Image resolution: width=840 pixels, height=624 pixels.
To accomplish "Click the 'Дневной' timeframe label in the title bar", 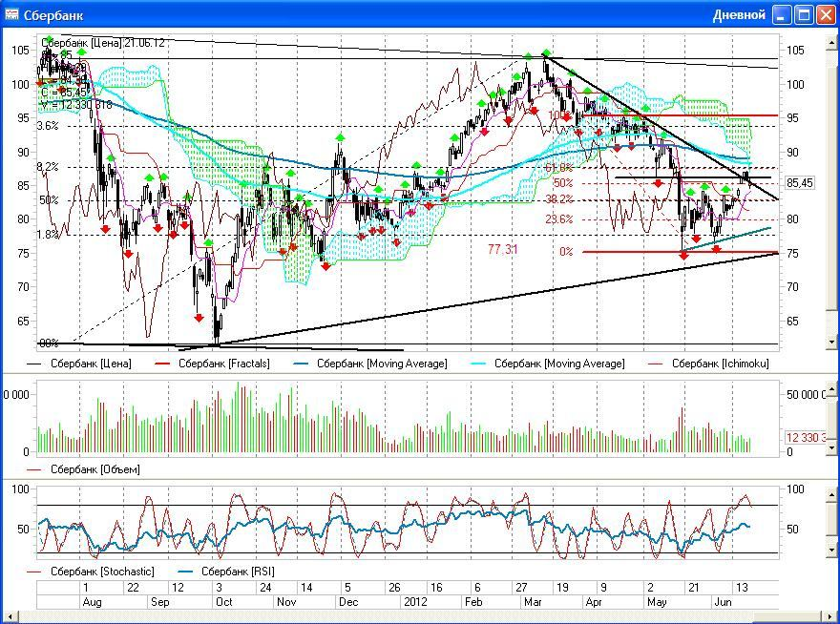I will pyautogui.click(x=739, y=15).
